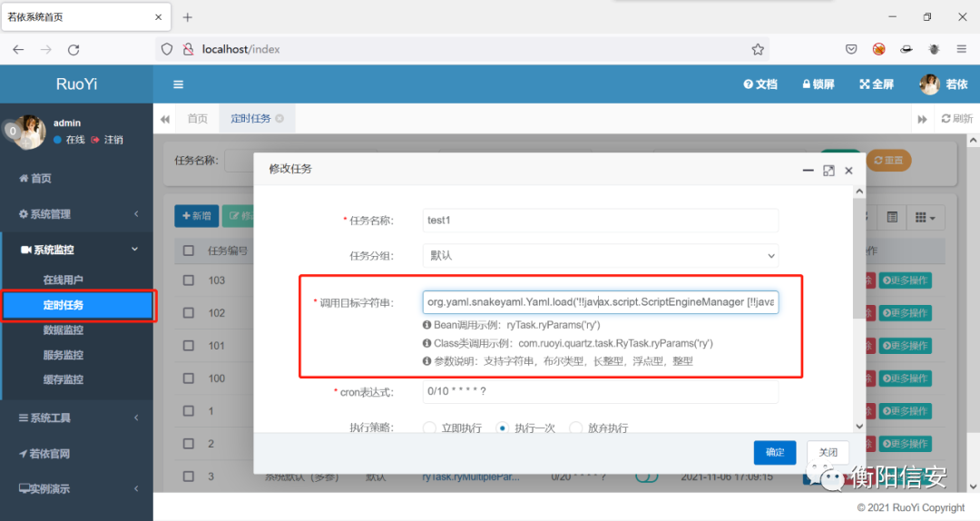This screenshot has height=521, width=980.
Task: Select the 放弃执行 radio option
Action: [575, 428]
